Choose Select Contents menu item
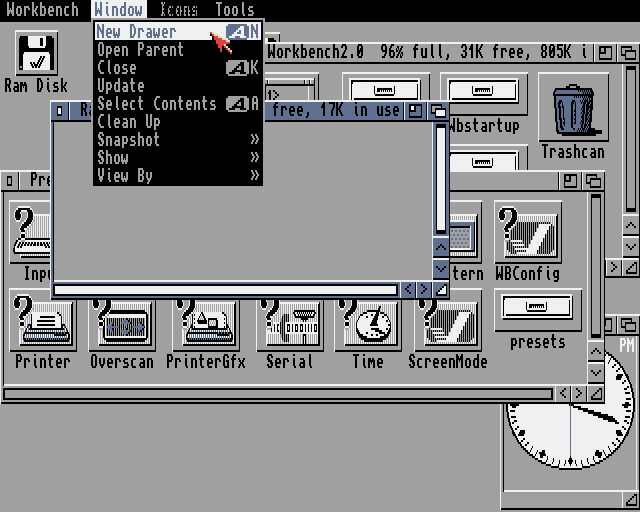640x512 pixels. (x=178, y=103)
